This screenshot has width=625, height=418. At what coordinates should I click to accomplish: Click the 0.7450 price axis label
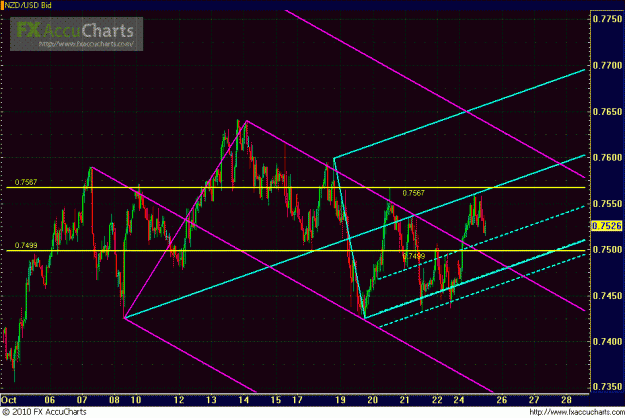click(x=607, y=296)
